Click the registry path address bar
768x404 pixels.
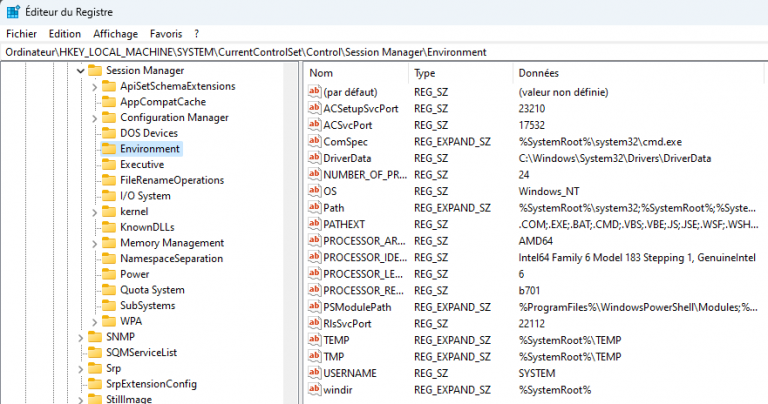(x=384, y=52)
